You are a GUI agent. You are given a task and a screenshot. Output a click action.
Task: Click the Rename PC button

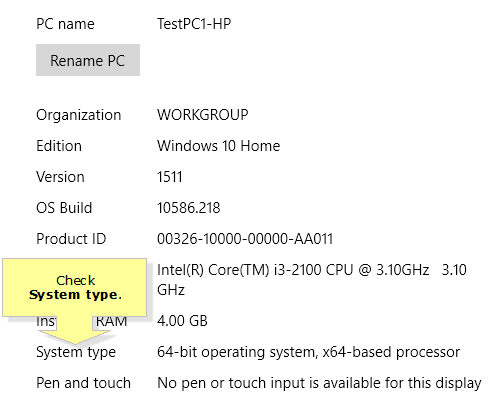tap(88, 60)
